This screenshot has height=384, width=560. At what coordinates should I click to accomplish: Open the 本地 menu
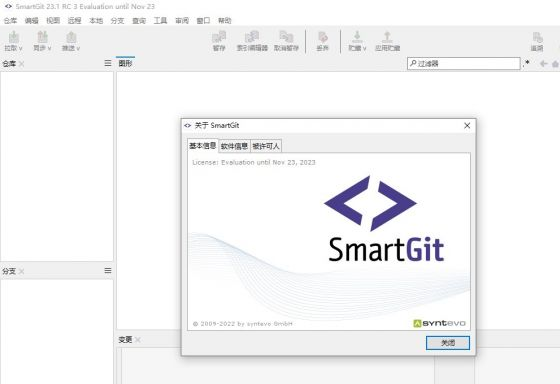(96, 21)
